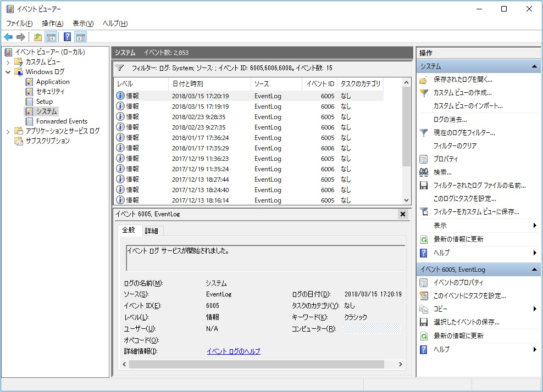The width and height of the screenshot is (543, 392).
Task: Open the ヘルプ submenu arrow under イベント 6005
Action: (x=535, y=349)
